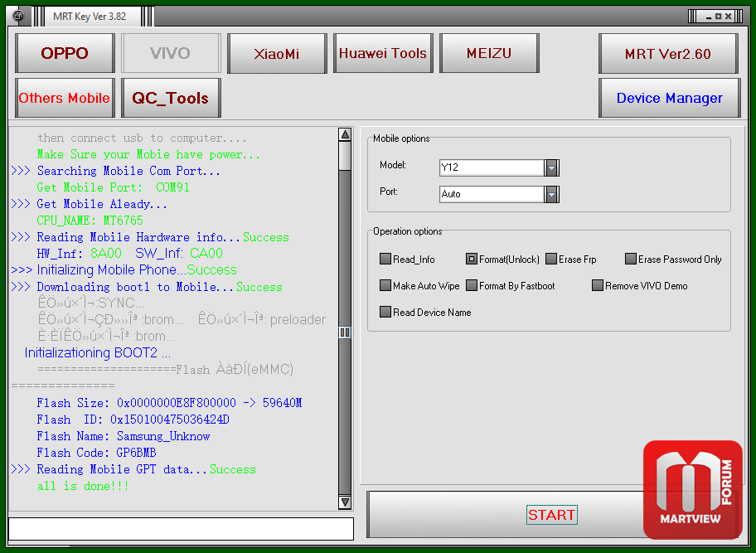Click the 'HW_Inf: 8A00' log line

80,253
